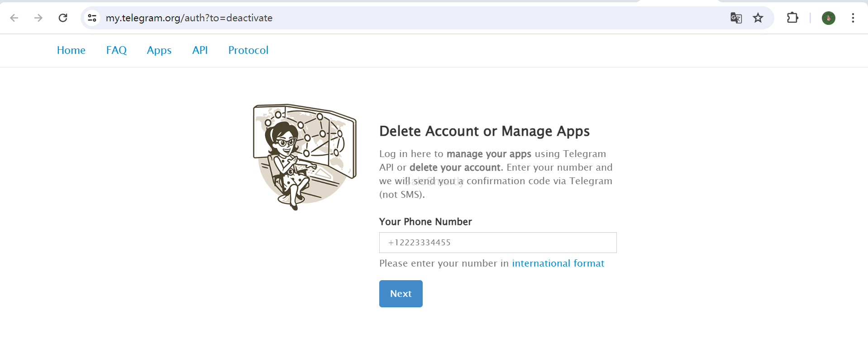Viewport: 868px width, 363px height.
Task: Navigate to the Apps section
Action: click(159, 50)
